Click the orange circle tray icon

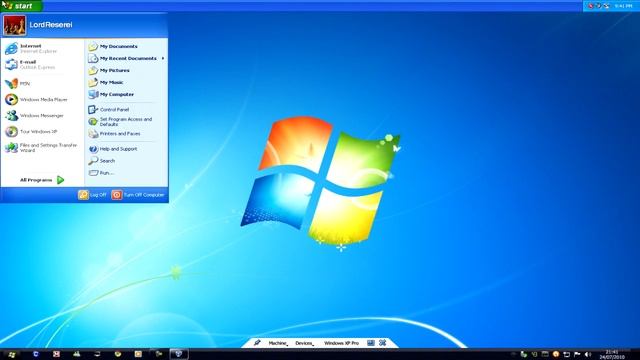[x=556, y=354]
